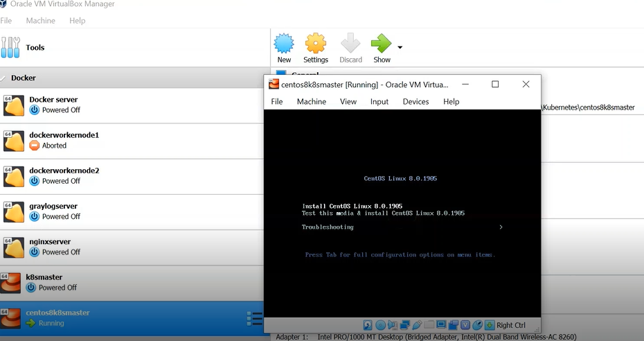Click the Right Ctrl host key label
644x341 pixels.
(x=511, y=325)
